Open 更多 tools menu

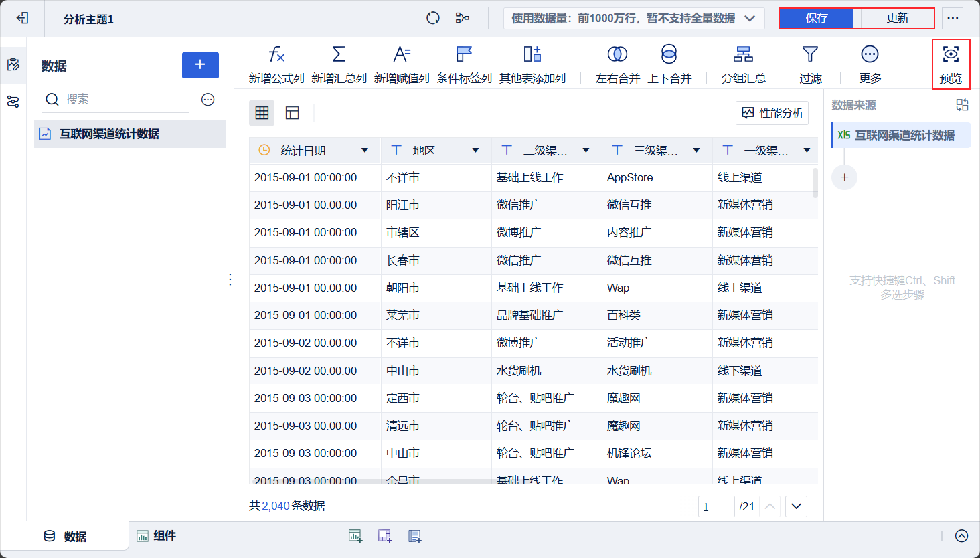tap(870, 64)
